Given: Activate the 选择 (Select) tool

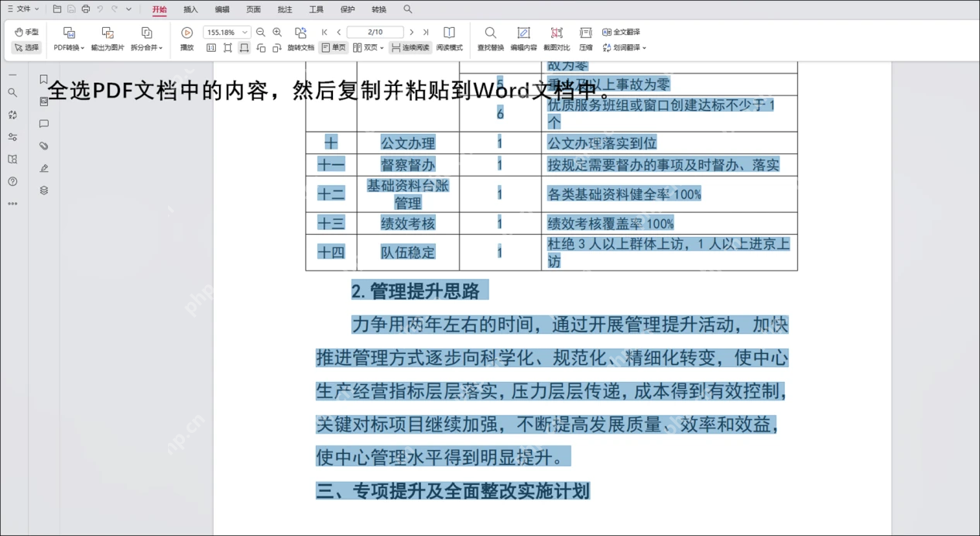Looking at the screenshot, I should (26, 47).
